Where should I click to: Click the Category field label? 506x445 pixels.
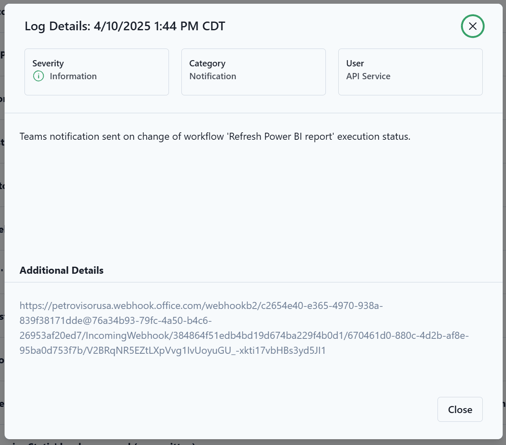pos(207,63)
